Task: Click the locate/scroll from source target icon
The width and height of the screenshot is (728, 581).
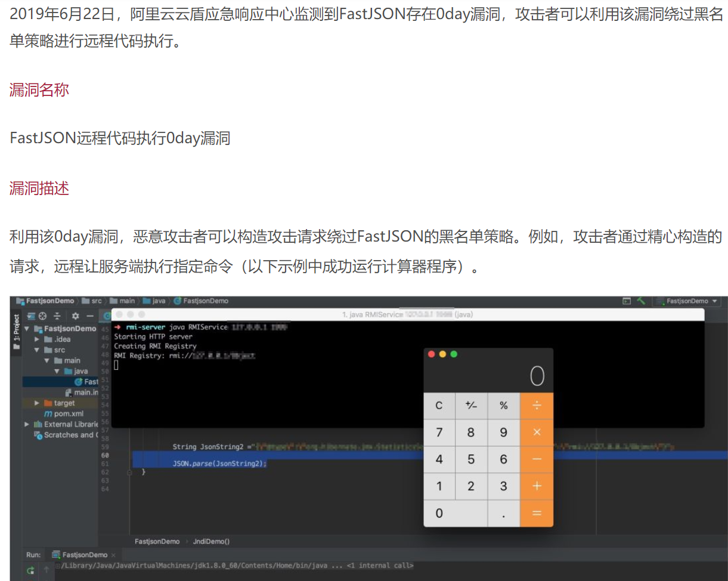Action: [42, 316]
